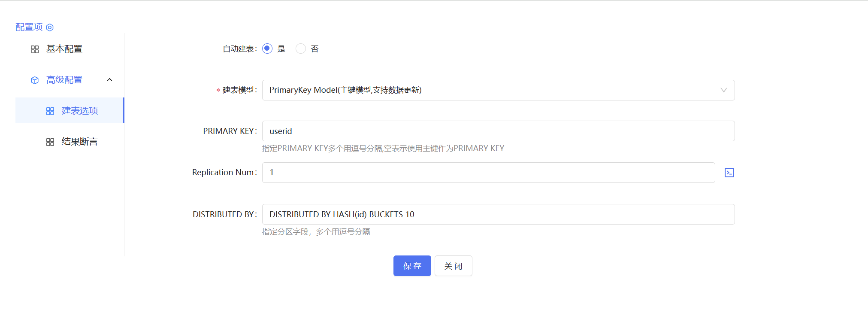Click the grid icon next to 结果断言
The image size is (868, 316).
50,142
